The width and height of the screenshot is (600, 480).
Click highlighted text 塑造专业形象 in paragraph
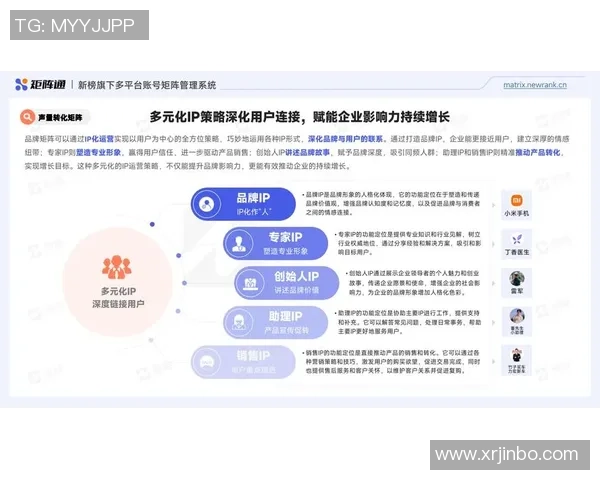(x=98, y=152)
